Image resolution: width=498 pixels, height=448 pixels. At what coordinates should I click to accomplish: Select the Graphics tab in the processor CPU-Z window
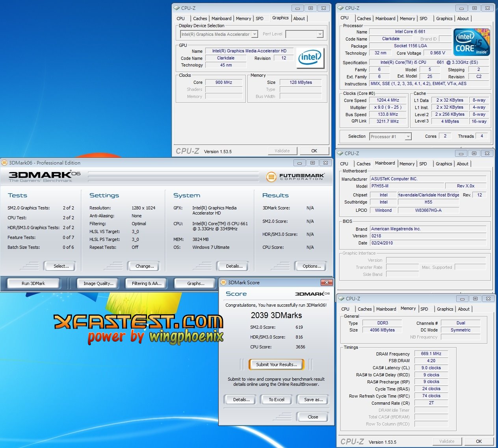pyautogui.click(x=444, y=19)
